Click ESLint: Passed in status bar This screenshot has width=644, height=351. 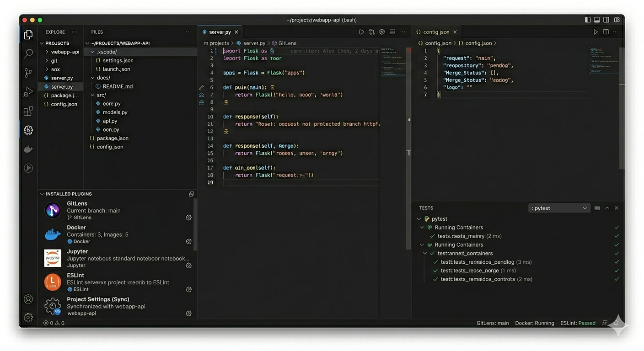click(578, 323)
